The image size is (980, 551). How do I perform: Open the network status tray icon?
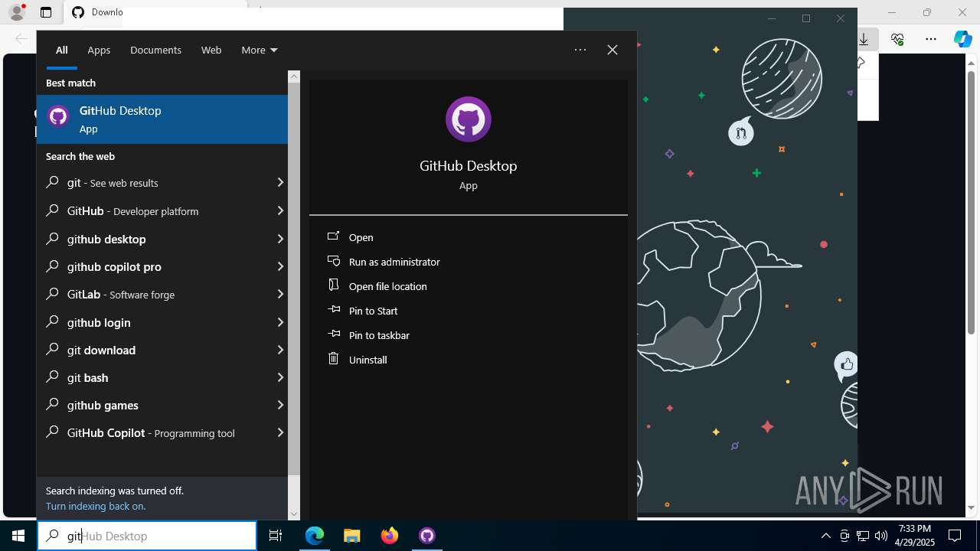pyautogui.click(x=863, y=536)
